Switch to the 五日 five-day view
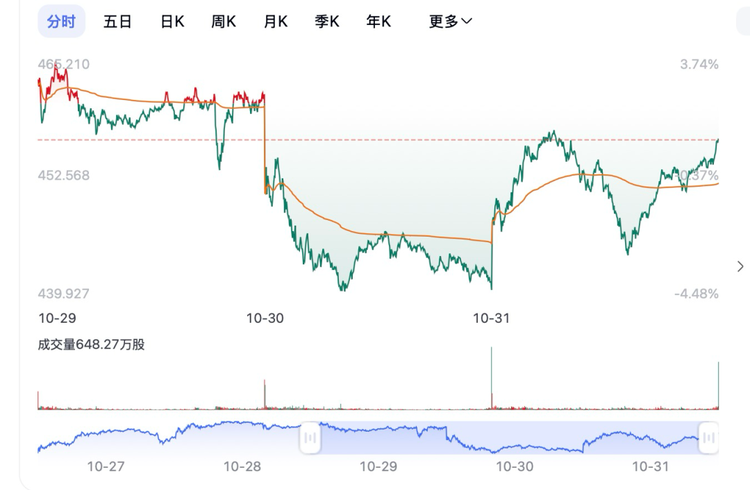 [117, 21]
